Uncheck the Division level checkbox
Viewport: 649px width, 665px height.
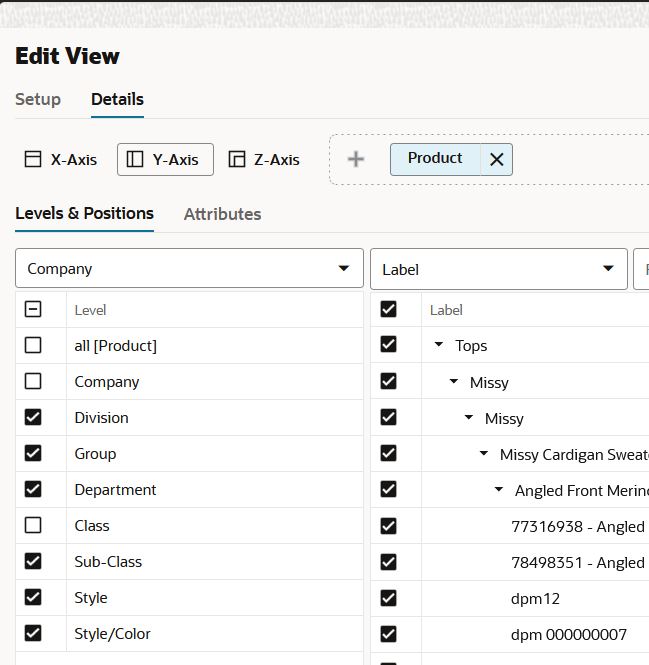(x=33, y=417)
